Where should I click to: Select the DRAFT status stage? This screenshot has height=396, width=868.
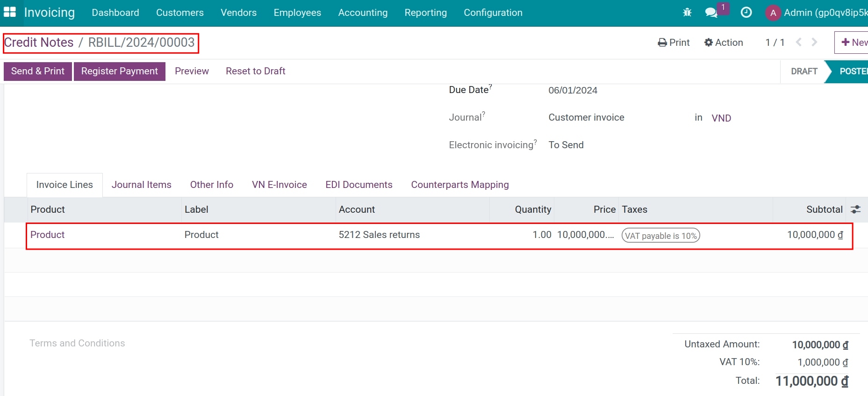[804, 71]
